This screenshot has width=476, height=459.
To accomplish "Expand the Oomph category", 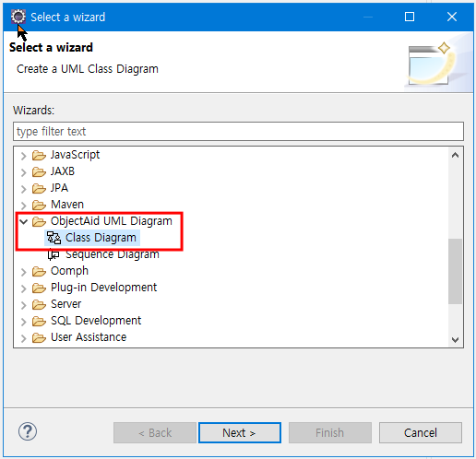I will click(24, 272).
